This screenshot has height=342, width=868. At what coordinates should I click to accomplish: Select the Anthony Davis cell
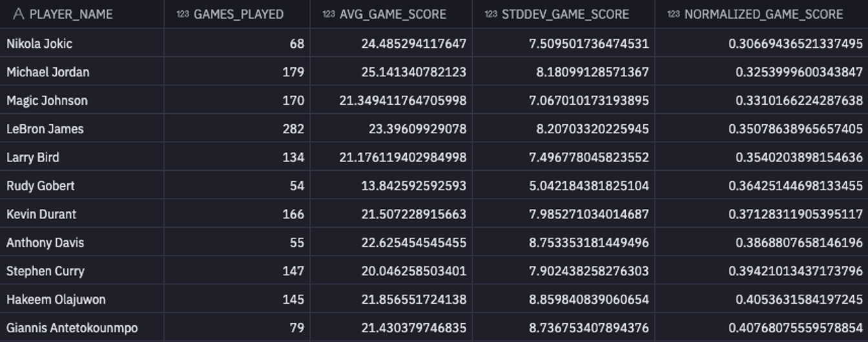tap(81, 242)
